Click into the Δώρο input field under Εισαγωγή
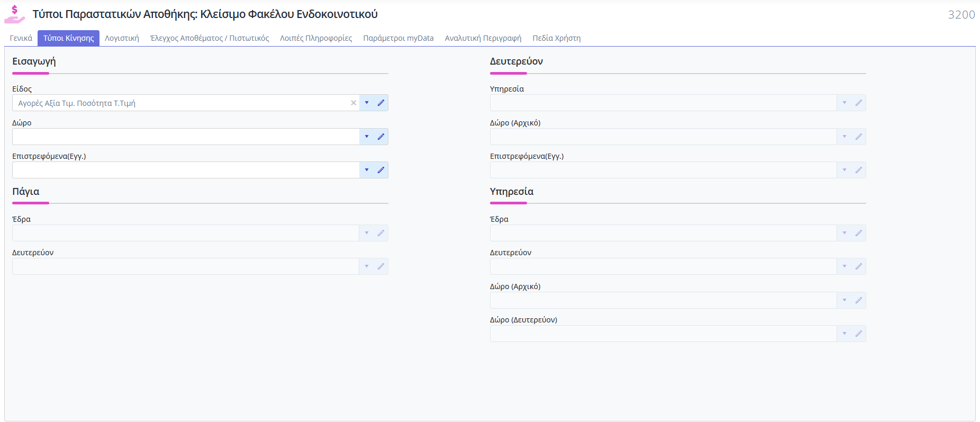The width and height of the screenshot is (980, 422). click(185, 137)
